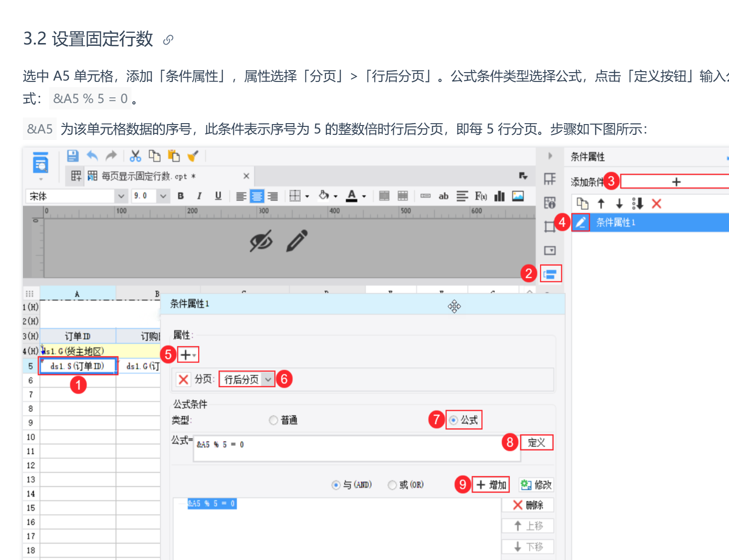Move condition attribute down in list

(x=619, y=204)
